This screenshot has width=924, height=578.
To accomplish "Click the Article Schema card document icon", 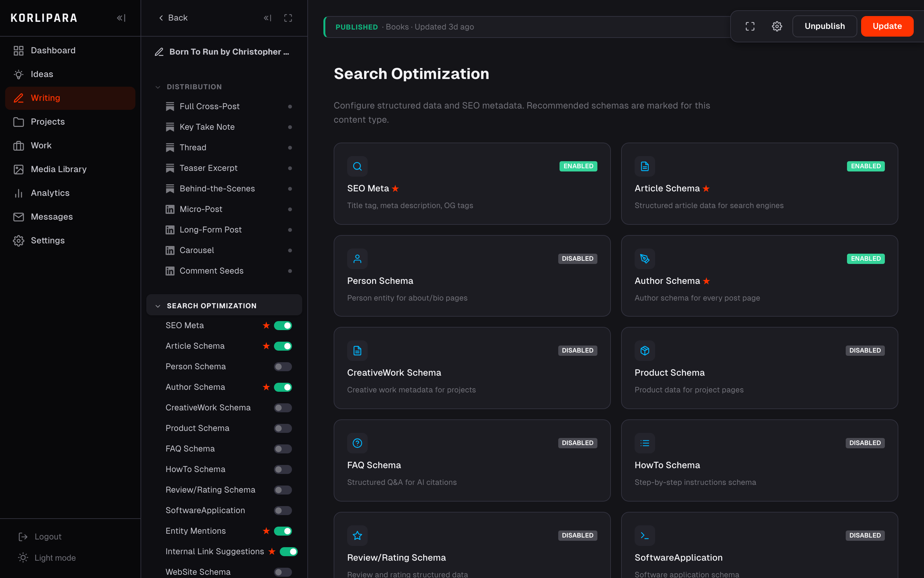I will (645, 166).
